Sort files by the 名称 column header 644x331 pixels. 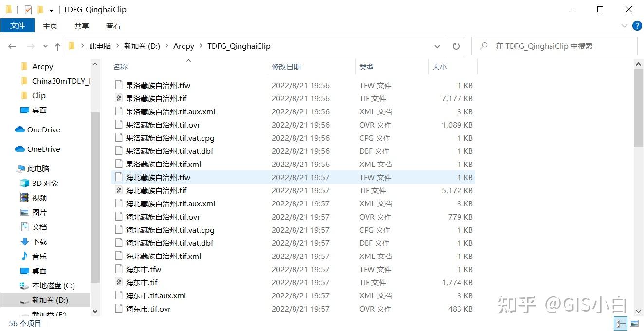[x=120, y=67]
